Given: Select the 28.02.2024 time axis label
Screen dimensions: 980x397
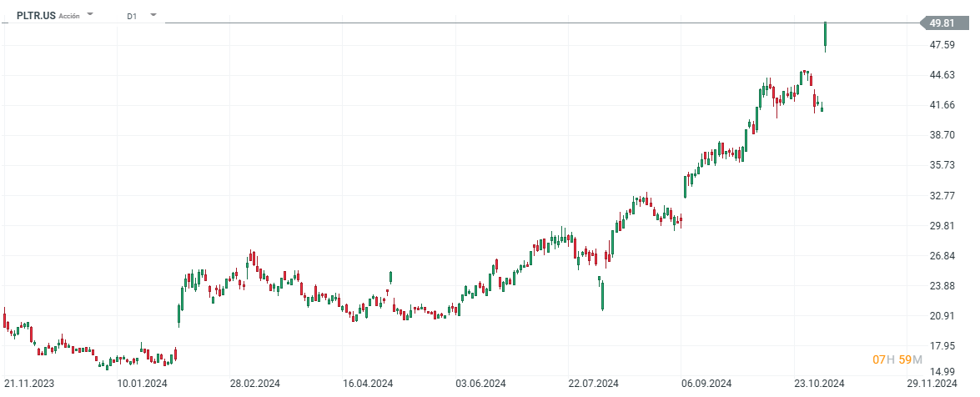Looking at the screenshot, I should (255, 384).
